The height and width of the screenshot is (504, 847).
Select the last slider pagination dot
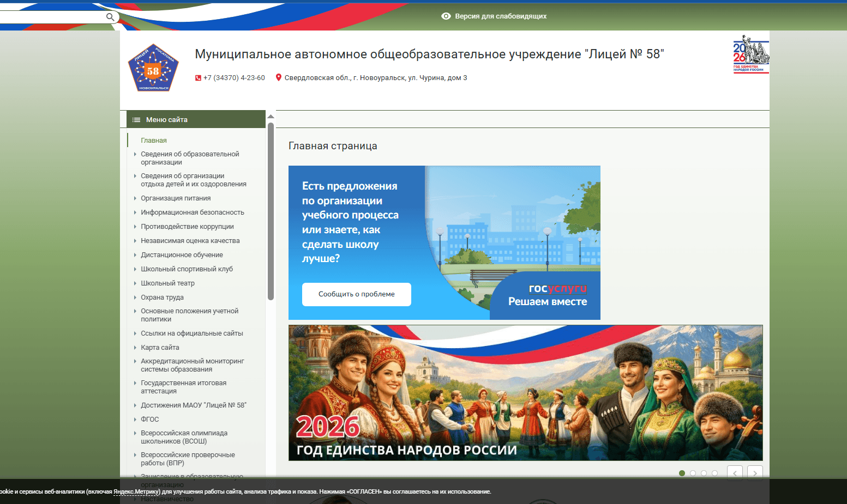pos(714,473)
